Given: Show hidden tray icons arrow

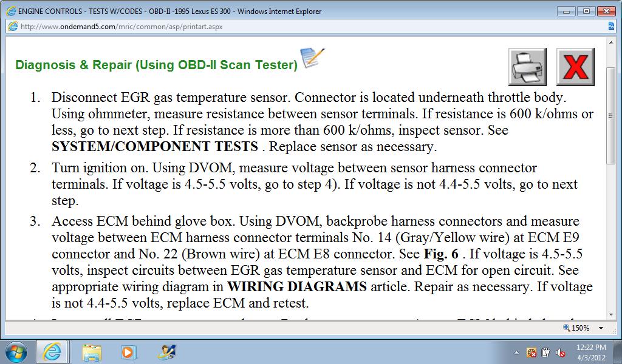Looking at the screenshot, I should click(516, 352).
